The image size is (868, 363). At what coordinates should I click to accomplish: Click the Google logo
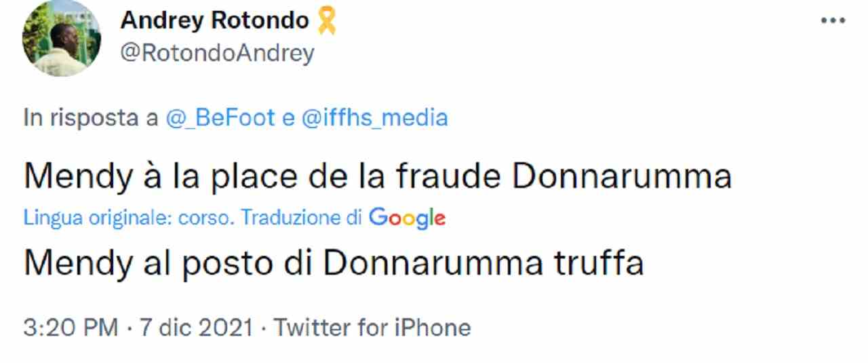(x=407, y=218)
